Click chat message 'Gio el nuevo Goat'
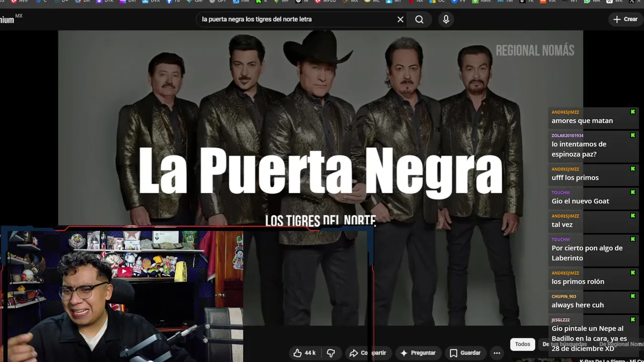The image size is (644, 362). pyautogui.click(x=580, y=201)
